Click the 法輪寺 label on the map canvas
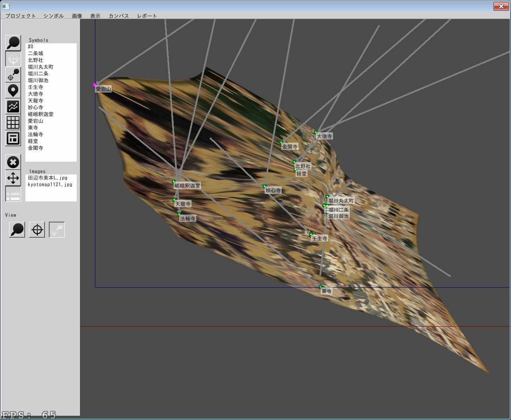The width and height of the screenshot is (511, 420). point(188,219)
